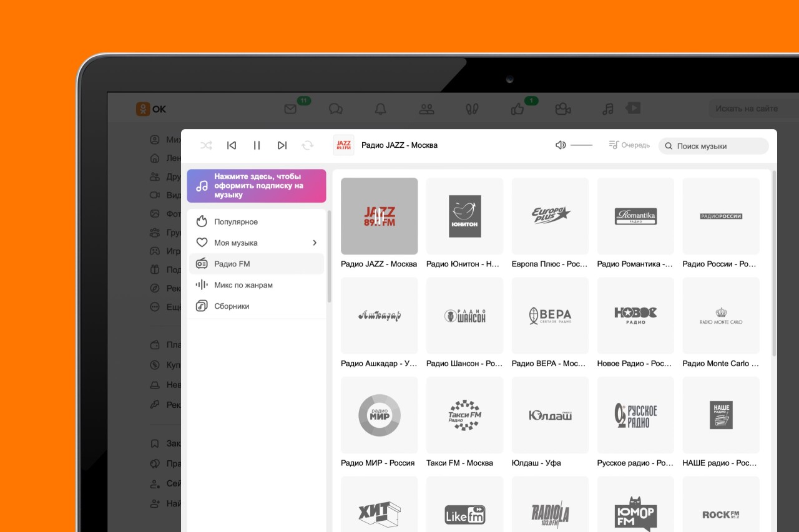Play the Европа Плюс station
799x532 pixels.
[x=550, y=216]
